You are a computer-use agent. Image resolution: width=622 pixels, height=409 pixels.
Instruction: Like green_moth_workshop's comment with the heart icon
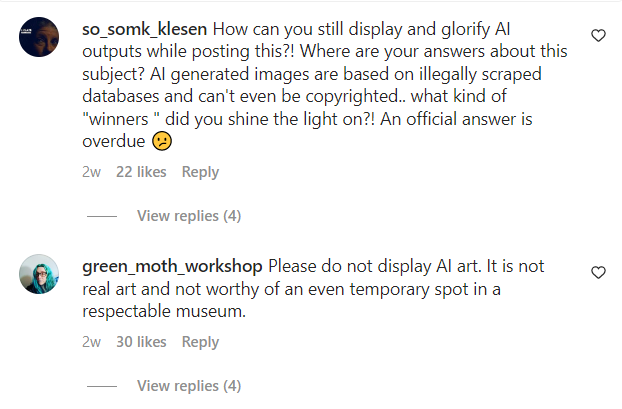click(x=599, y=272)
